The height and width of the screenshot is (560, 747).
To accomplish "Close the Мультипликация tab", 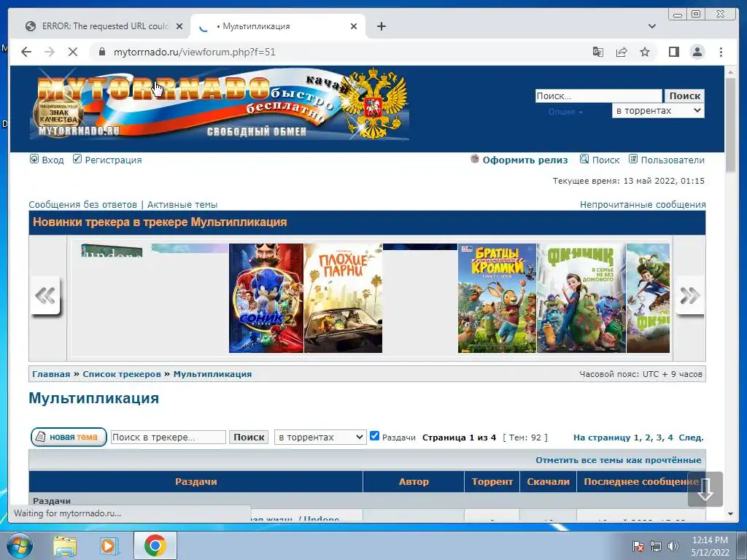I will click(x=354, y=26).
